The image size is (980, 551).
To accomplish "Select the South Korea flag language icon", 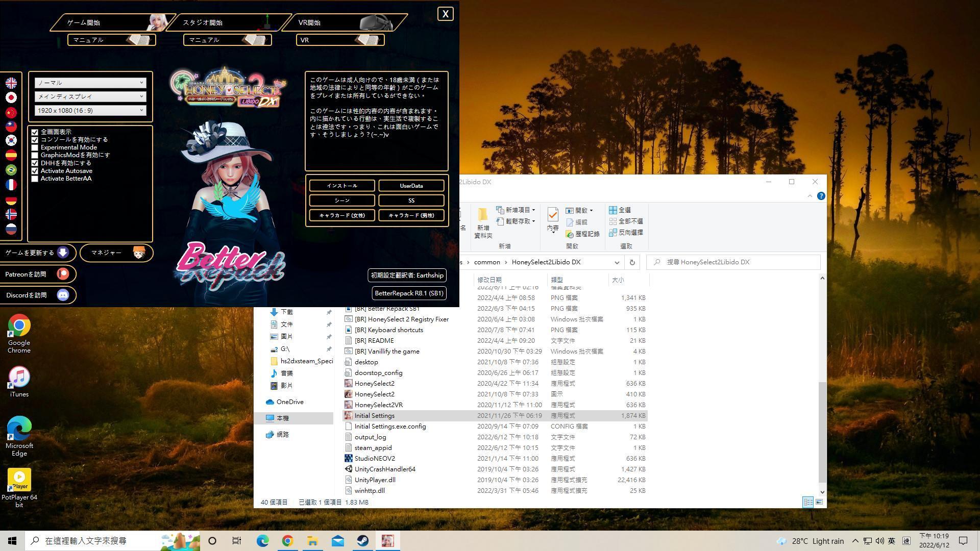I will [11, 140].
